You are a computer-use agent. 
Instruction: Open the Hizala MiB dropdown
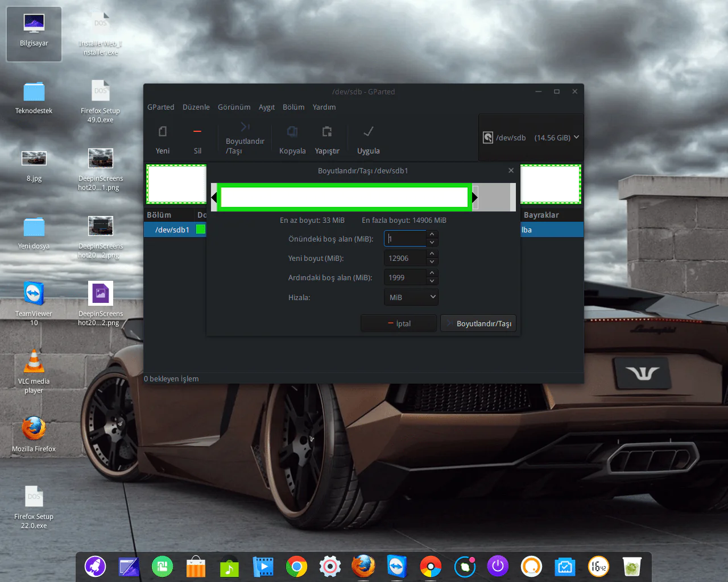(411, 297)
